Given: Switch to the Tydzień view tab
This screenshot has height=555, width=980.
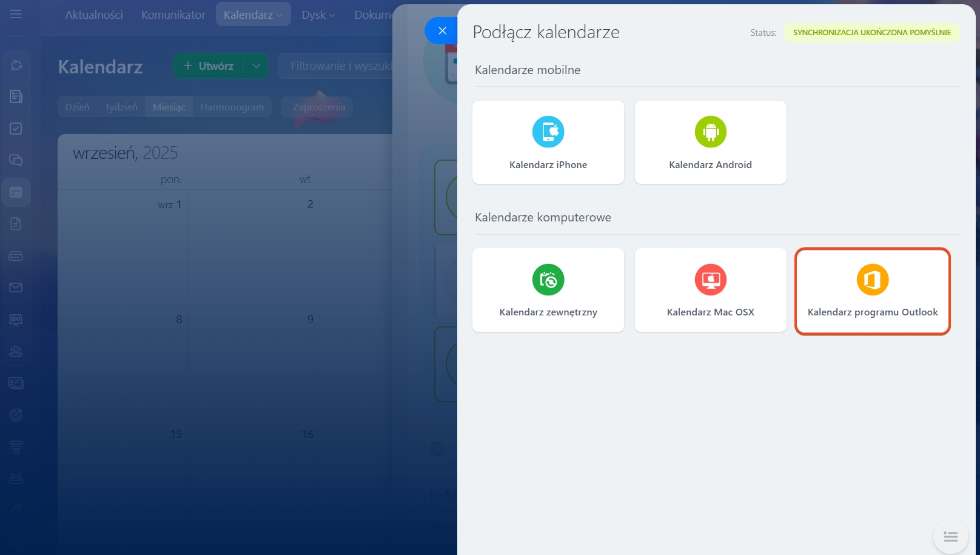Looking at the screenshot, I should pyautogui.click(x=121, y=107).
